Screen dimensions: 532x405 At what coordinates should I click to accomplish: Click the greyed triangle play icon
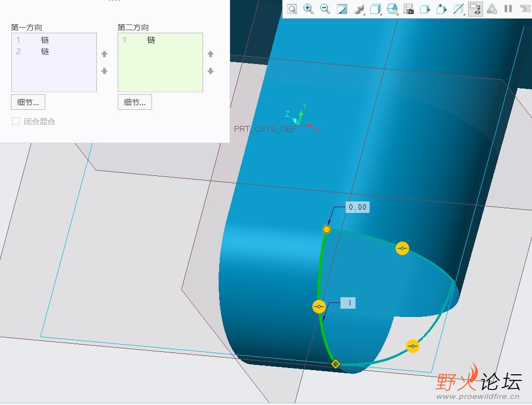click(491, 9)
